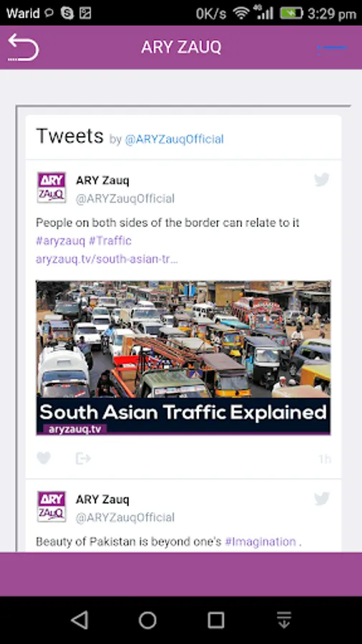Click Twitter bird icon on second tweet
Image resolution: width=362 pixels, height=644 pixels.
click(x=322, y=499)
